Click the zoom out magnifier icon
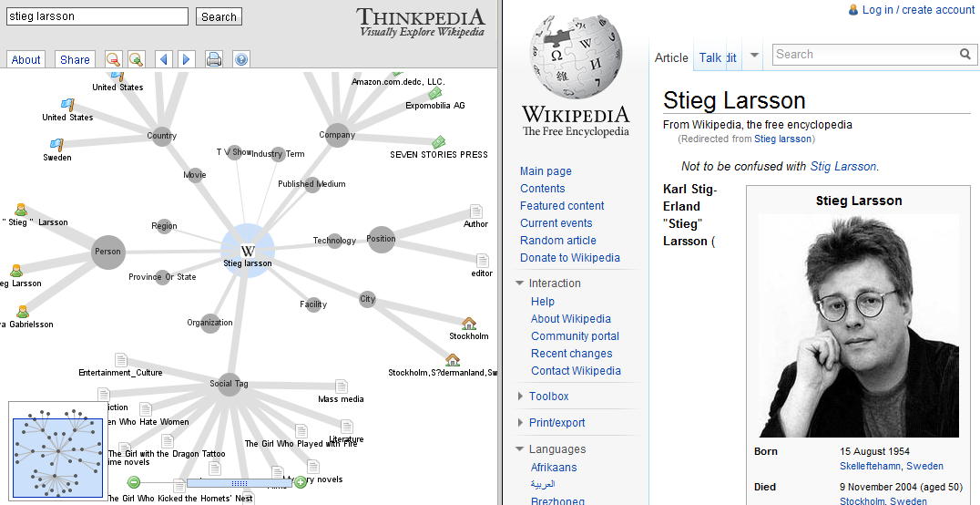Image resolution: width=980 pixels, height=505 pixels. click(x=113, y=59)
